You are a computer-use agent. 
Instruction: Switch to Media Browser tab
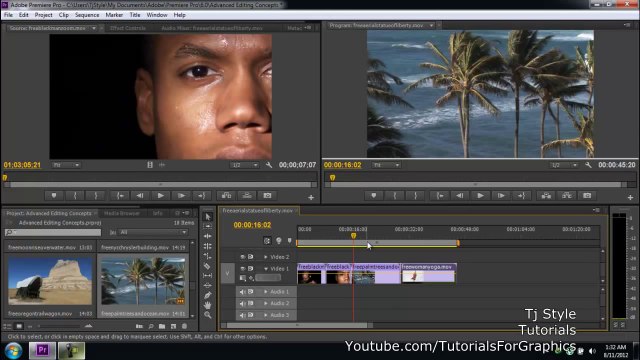(122, 213)
